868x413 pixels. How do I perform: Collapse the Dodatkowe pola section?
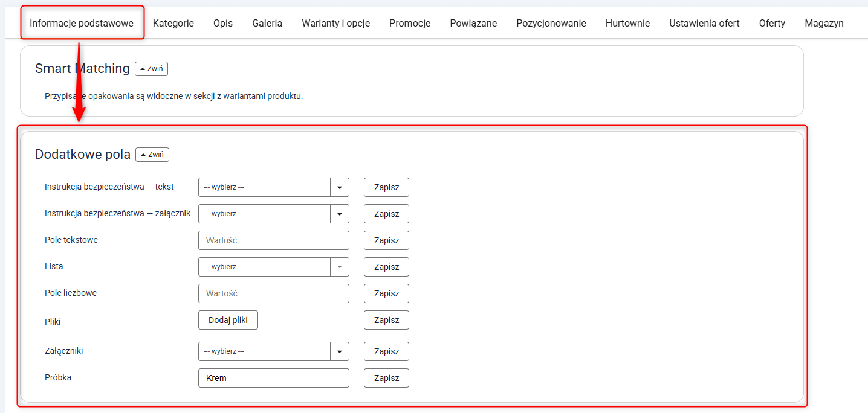pyautogui.click(x=152, y=155)
